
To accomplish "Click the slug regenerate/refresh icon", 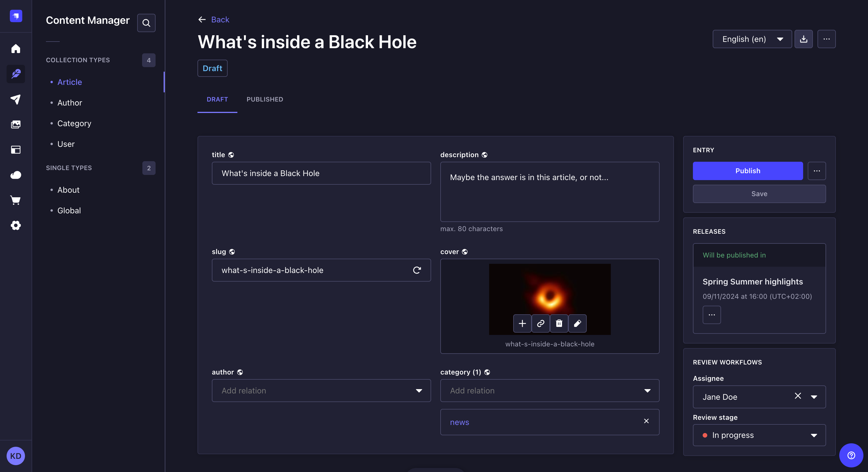I will 417,270.
